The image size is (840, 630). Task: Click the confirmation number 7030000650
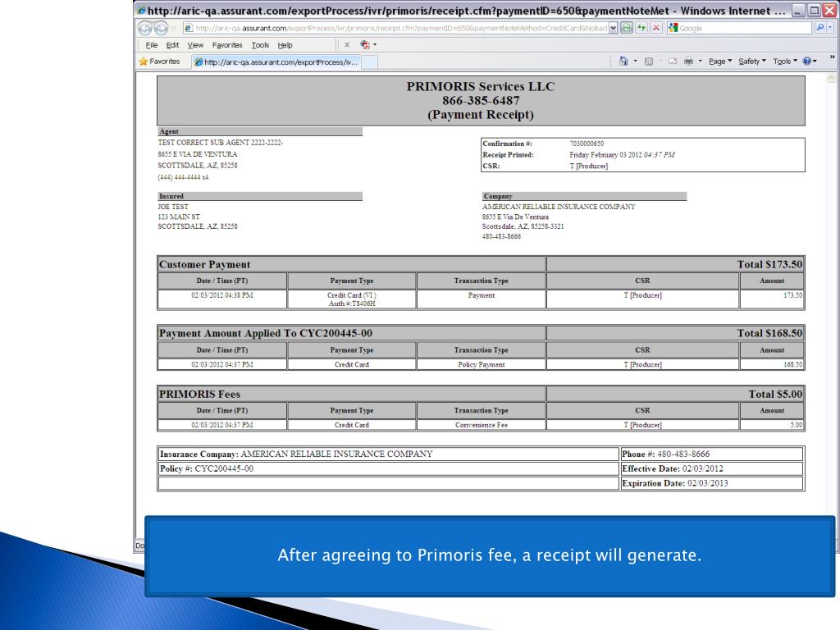click(x=587, y=144)
